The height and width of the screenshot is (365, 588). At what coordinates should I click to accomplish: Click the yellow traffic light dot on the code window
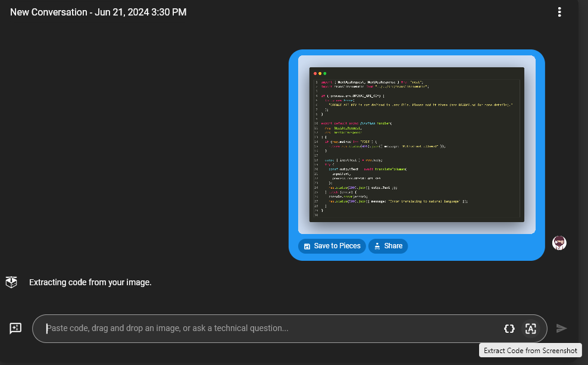(320, 73)
